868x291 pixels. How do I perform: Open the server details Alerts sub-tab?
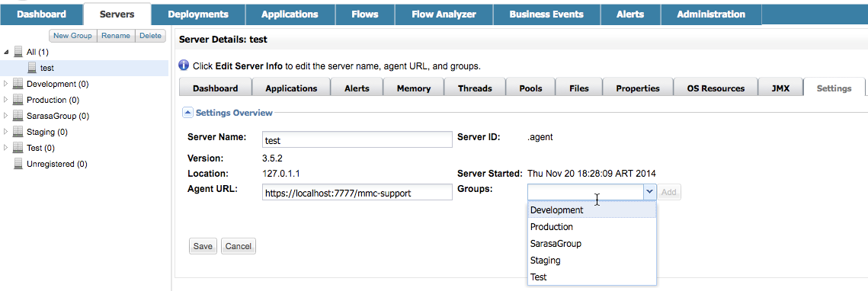coord(357,88)
